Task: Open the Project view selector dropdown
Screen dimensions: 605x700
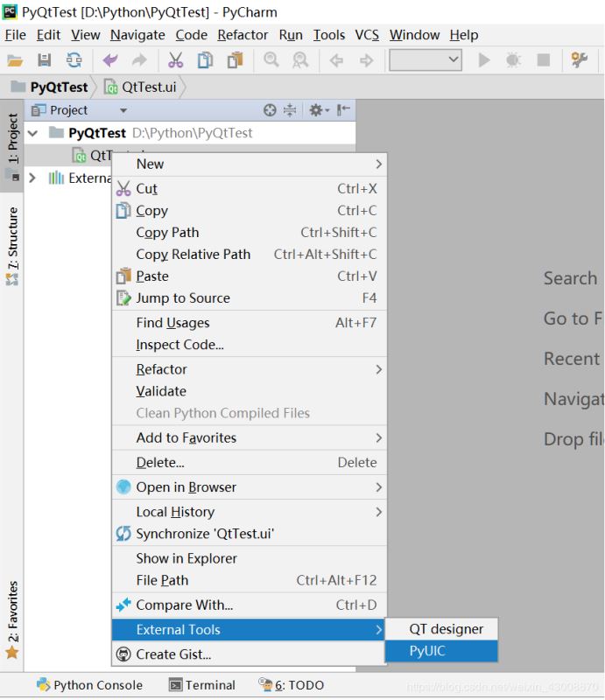Action: [123, 110]
